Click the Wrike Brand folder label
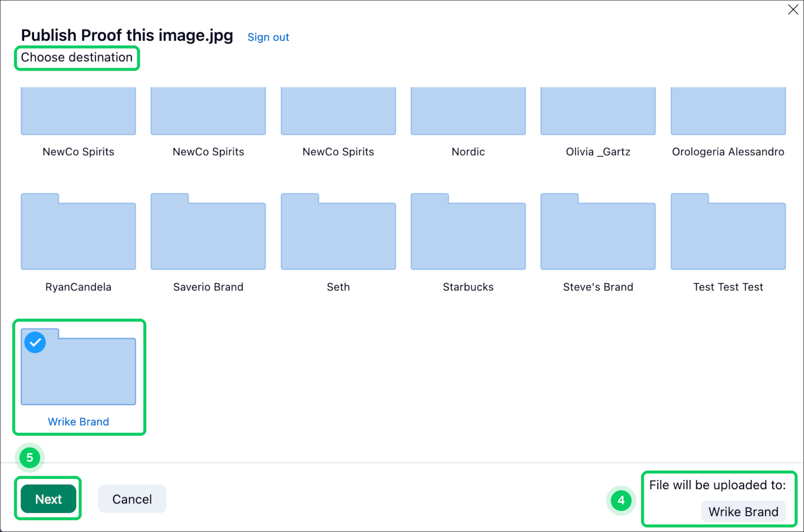Image resolution: width=804 pixels, height=532 pixels. pos(78,422)
